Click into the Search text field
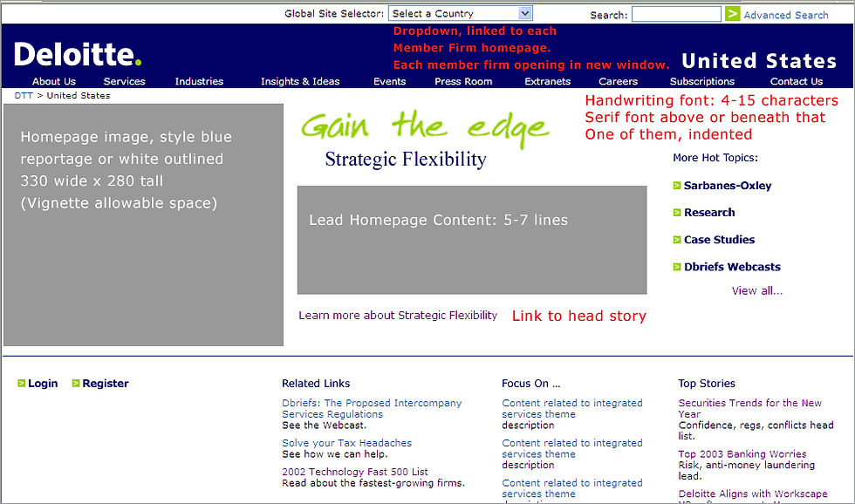Screen dimensions: 855x504 point(676,14)
